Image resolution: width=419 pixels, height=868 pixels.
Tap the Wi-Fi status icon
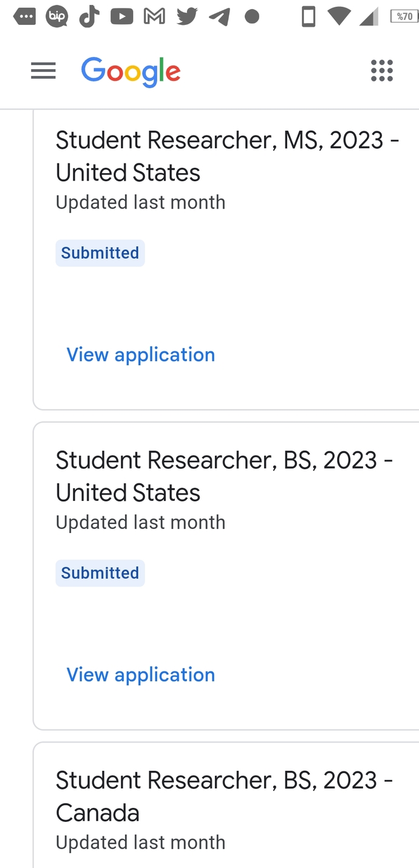coord(340,16)
